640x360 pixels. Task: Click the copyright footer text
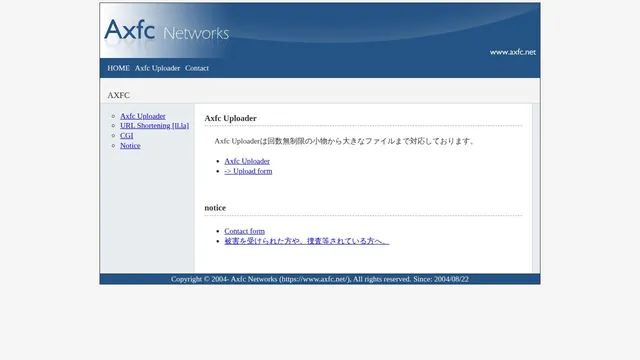(x=320, y=279)
